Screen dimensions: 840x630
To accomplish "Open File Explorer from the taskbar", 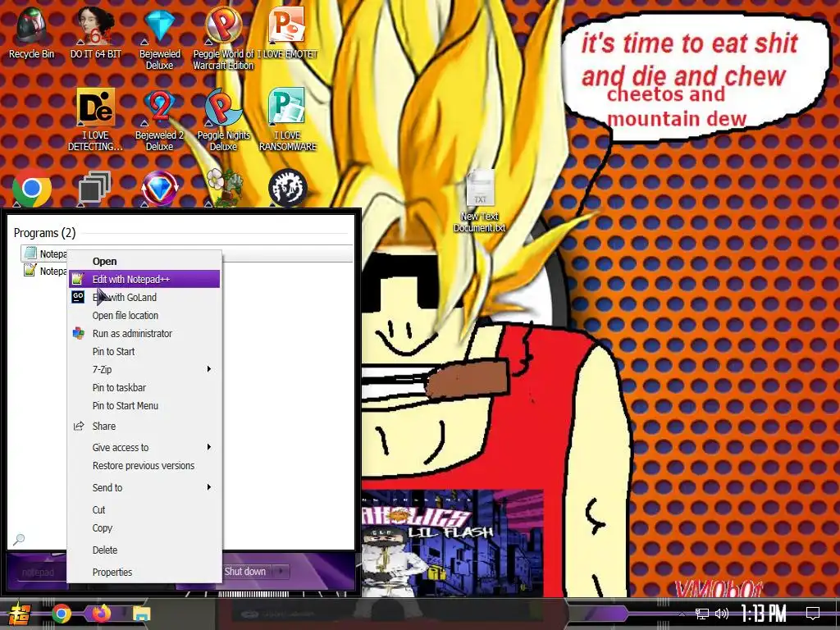I will click(x=141, y=614).
